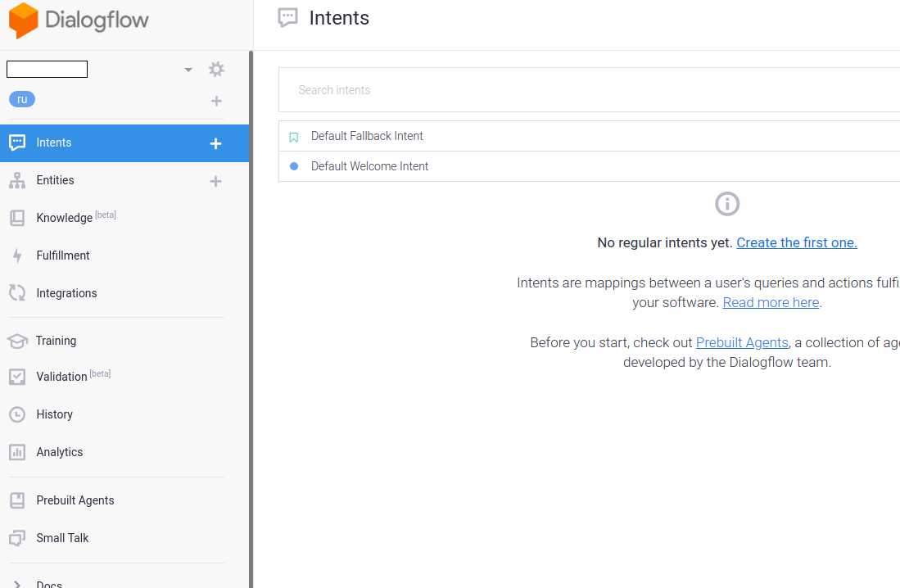The image size is (900, 588).
Task: Add a new intent via plus icon
Action: (x=216, y=143)
